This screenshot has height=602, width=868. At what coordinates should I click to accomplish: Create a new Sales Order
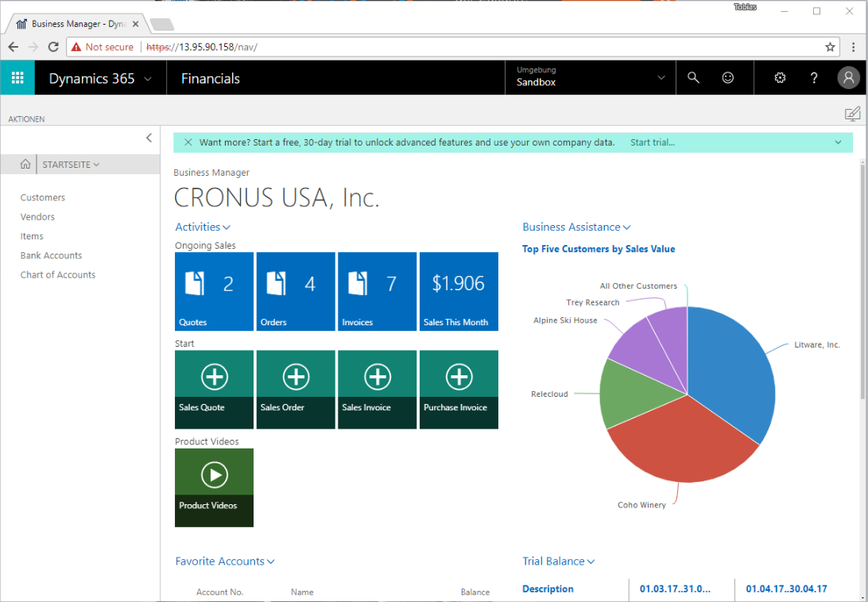(x=296, y=390)
